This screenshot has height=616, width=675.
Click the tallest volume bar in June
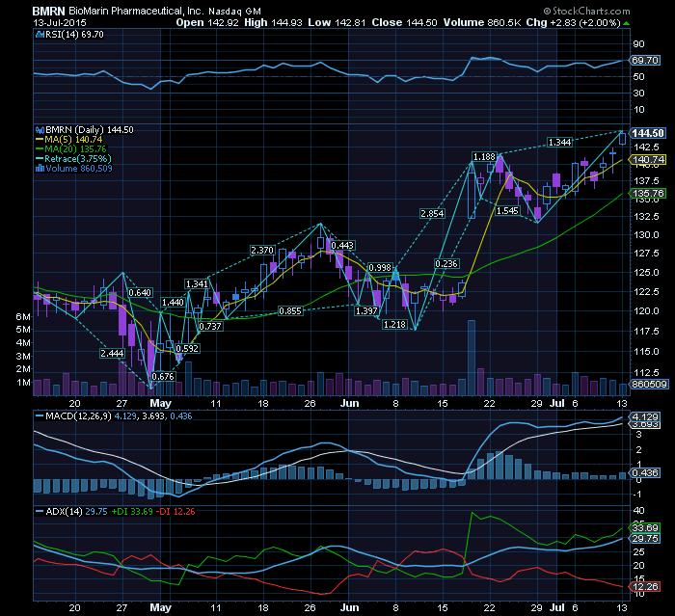coord(472,358)
